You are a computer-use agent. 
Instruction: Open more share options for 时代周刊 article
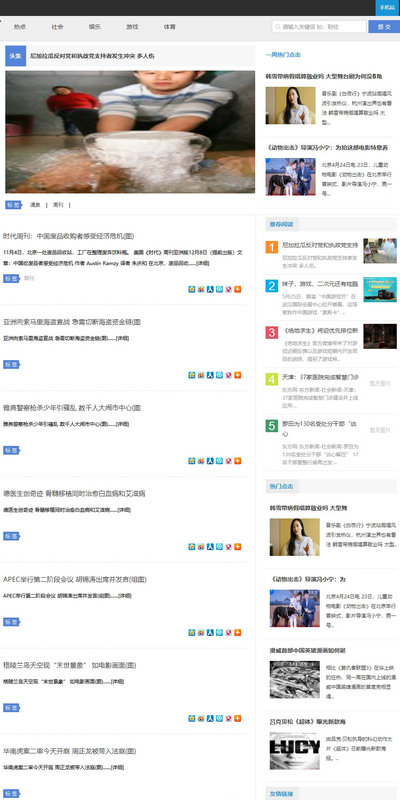coord(238,289)
